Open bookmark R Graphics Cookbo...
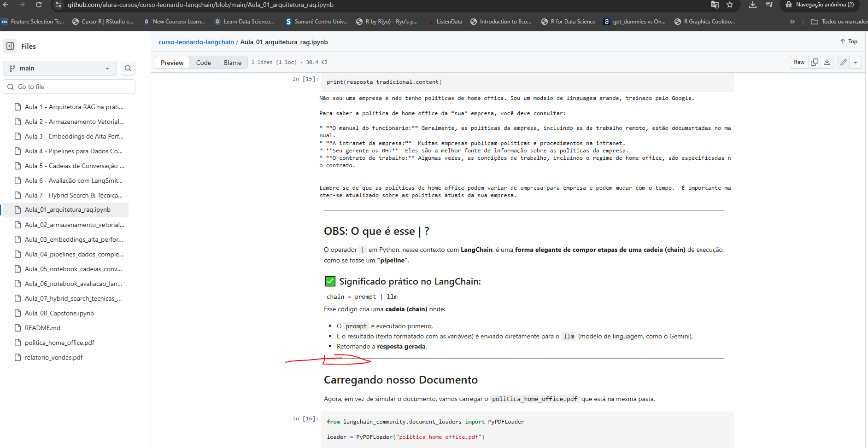This screenshot has height=448, width=868. pyautogui.click(x=705, y=22)
